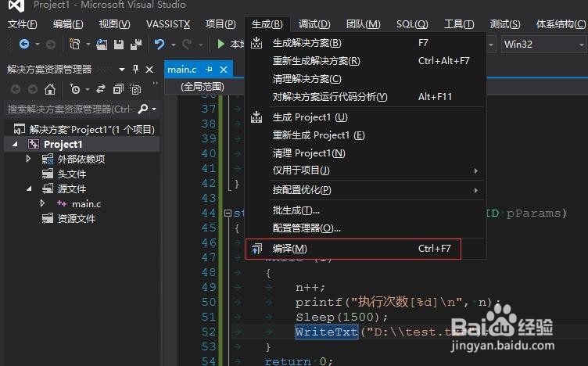Collapse all items in Solution Explorer
Viewport: 588px width, 366px height.
point(118,89)
